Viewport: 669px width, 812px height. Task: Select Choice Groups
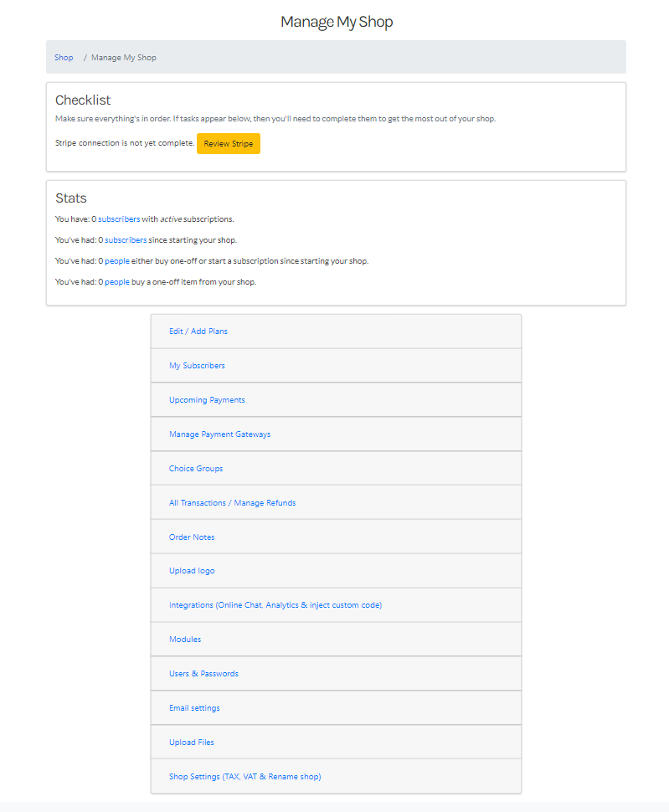[x=196, y=469]
